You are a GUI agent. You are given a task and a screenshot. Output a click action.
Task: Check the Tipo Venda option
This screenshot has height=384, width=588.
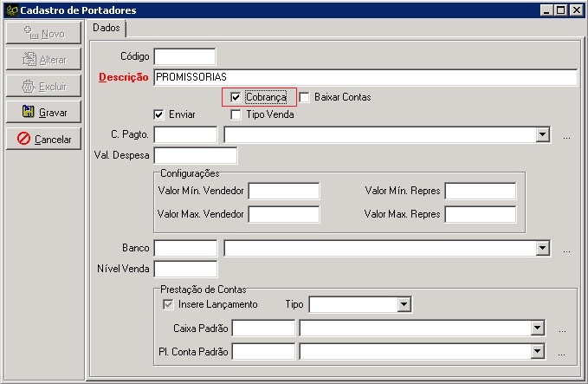[x=236, y=114]
